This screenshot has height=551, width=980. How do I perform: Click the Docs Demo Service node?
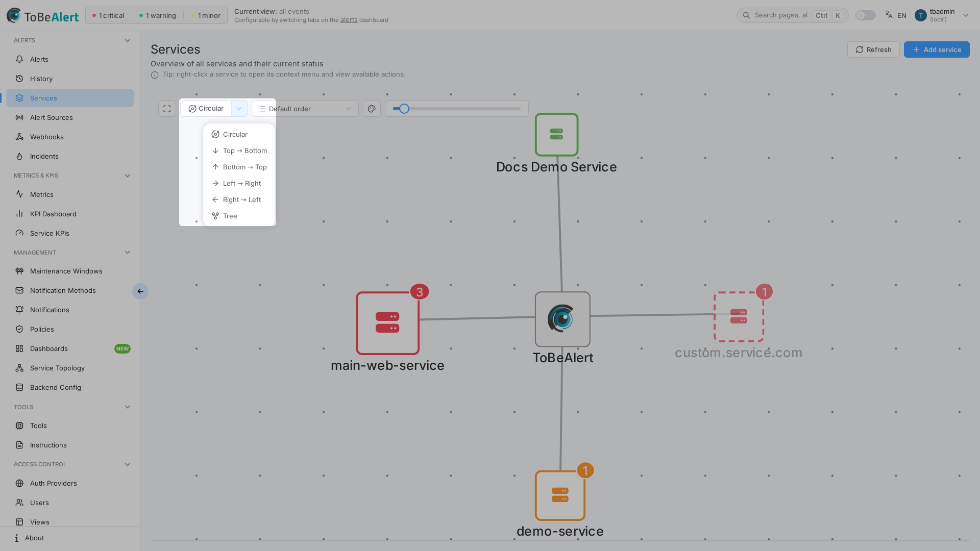coord(556,135)
